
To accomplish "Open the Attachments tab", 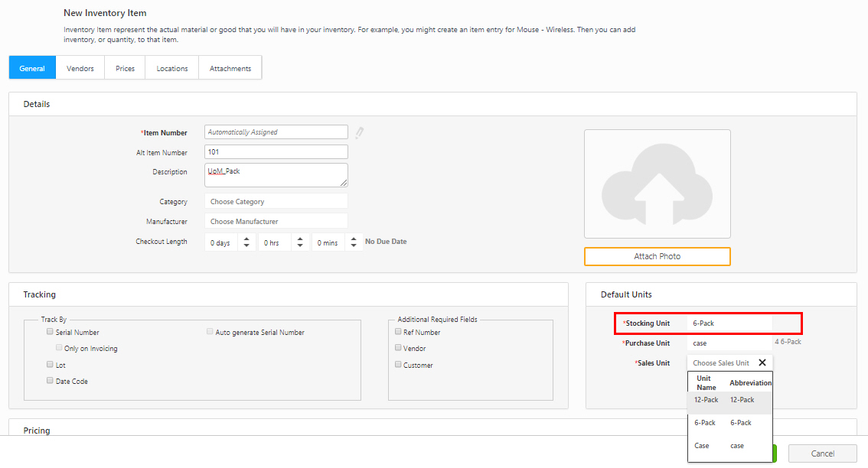I will pos(230,68).
